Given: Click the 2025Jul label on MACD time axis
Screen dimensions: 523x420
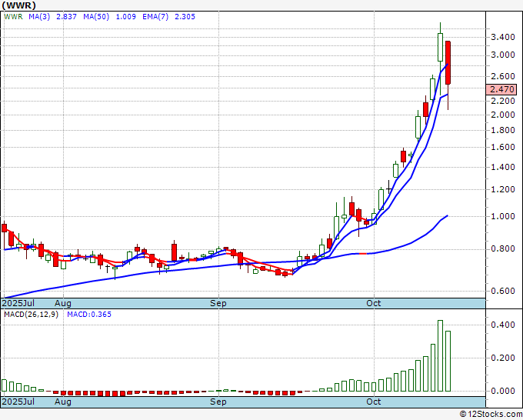Looking at the screenshot, I should point(18,402).
